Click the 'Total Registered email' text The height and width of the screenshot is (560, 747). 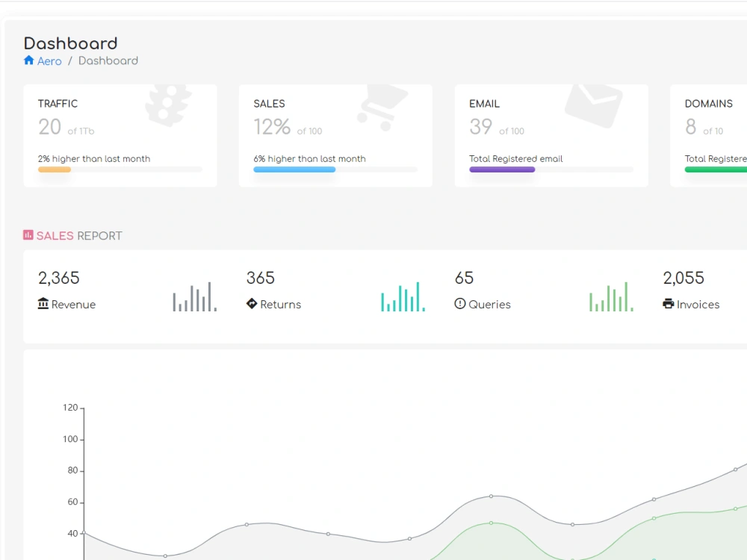tap(516, 158)
